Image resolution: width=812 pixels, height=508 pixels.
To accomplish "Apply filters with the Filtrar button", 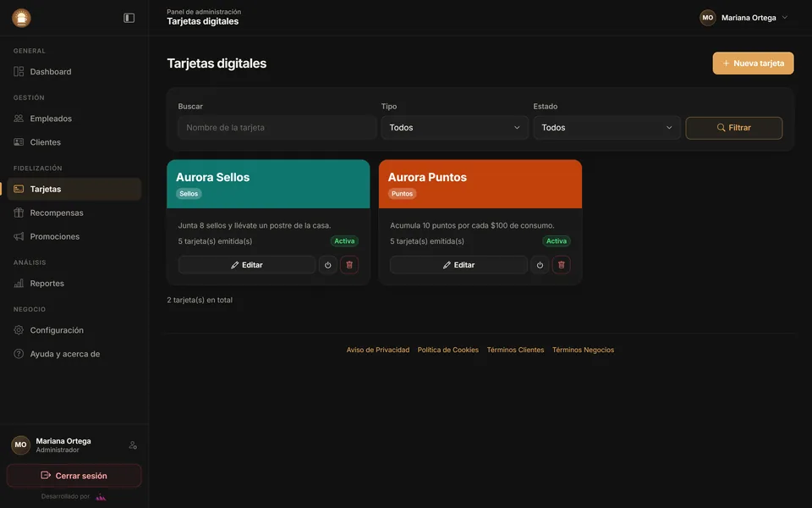I will (x=734, y=128).
